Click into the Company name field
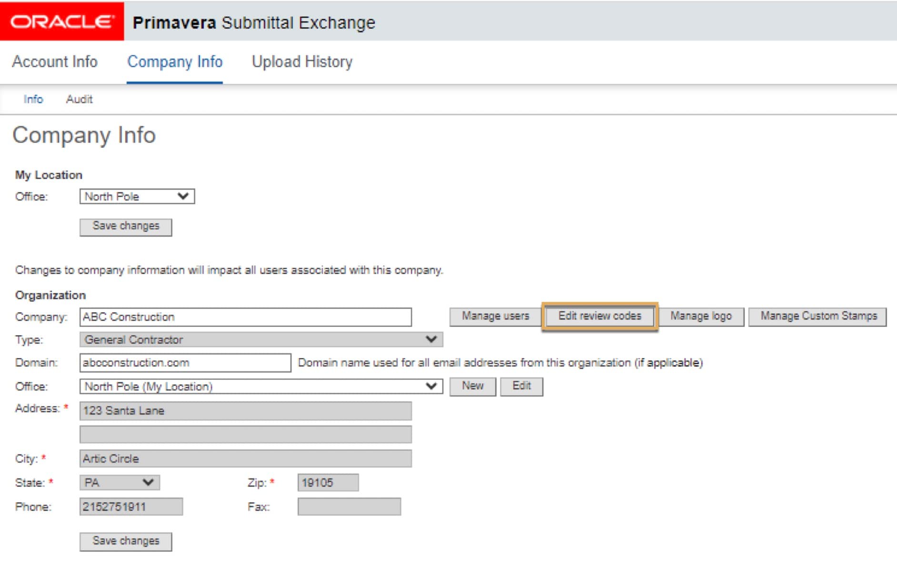Image resolution: width=897 pixels, height=588 pixels. click(245, 317)
